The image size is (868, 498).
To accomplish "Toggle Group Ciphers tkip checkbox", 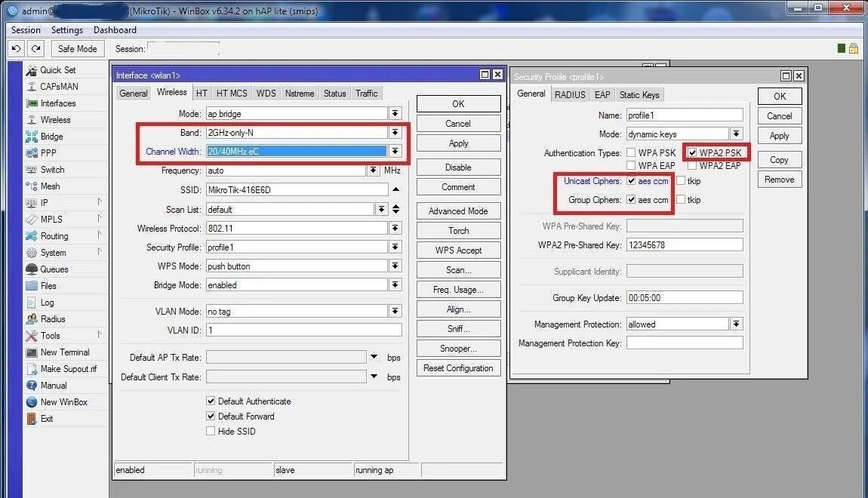I will pos(681,200).
